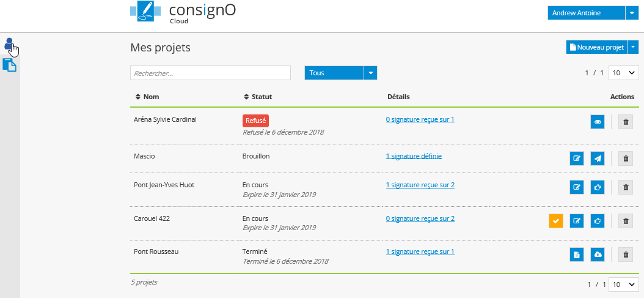Viewport: 644px width, 298px height.
Task: Open the document icon for Pont Rousseau
Action: tap(576, 255)
